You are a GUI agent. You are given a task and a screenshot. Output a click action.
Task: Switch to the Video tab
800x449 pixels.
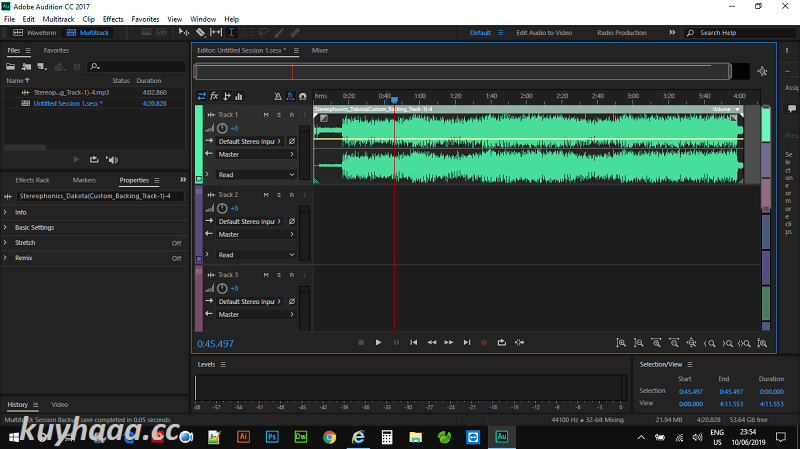[60, 405]
